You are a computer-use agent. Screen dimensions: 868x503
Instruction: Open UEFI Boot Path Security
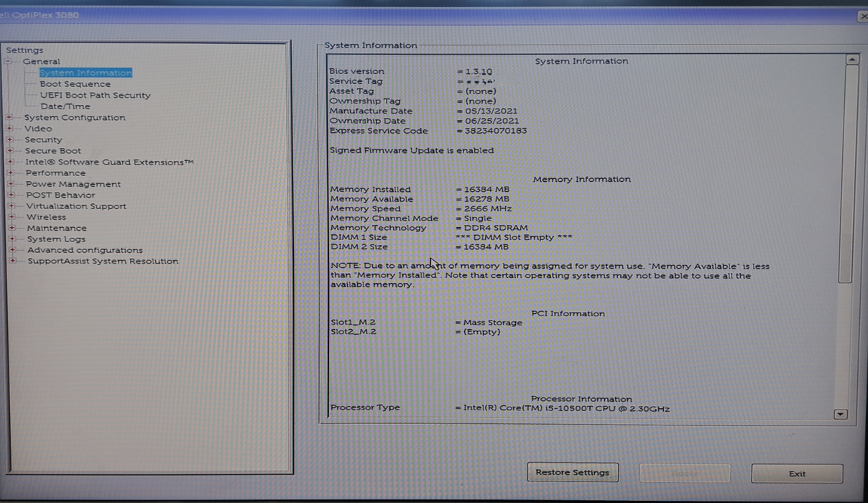click(96, 95)
